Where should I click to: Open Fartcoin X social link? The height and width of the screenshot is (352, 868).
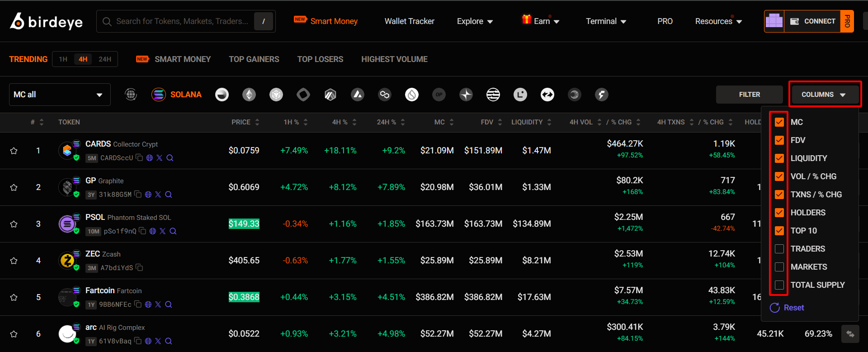point(158,304)
